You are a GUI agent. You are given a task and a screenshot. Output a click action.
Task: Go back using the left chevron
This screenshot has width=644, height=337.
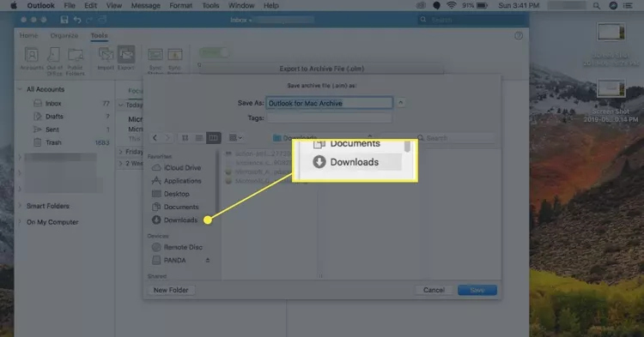coord(155,138)
